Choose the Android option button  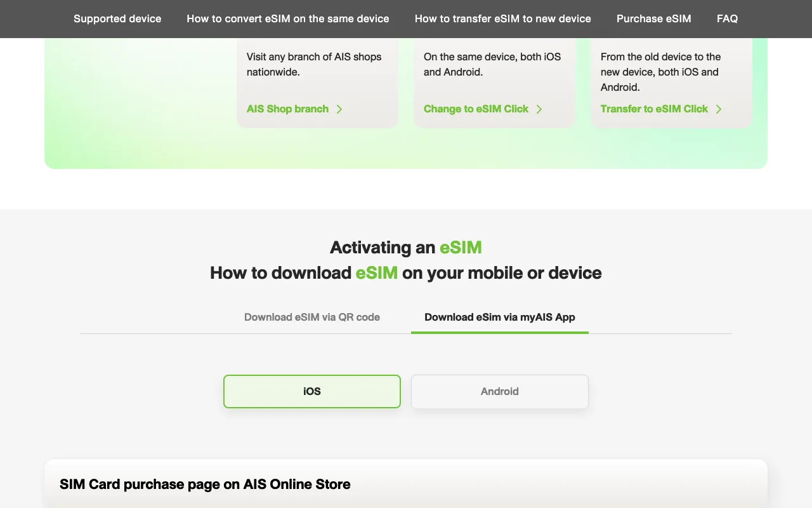(500, 391)
